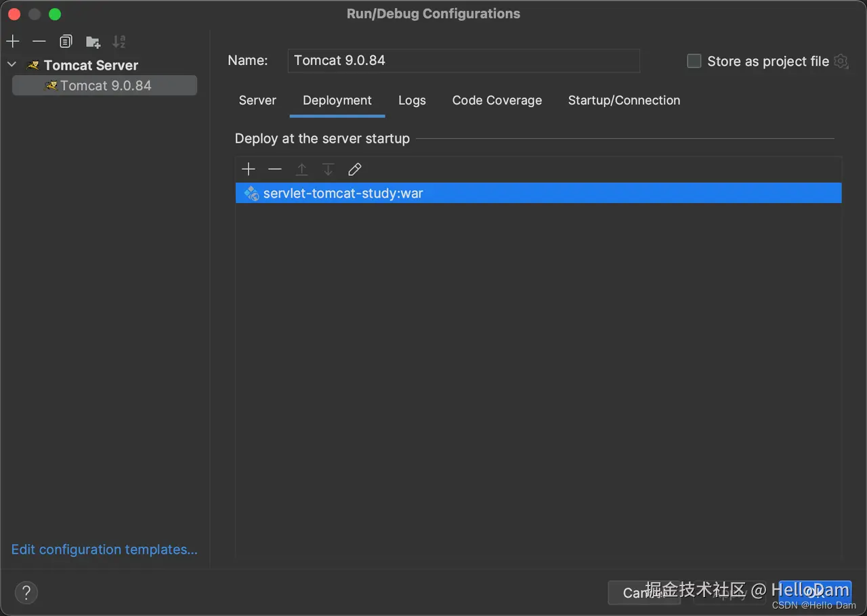Sort configurations alphabetically
This screenshot has width=867, height=616.
(119, 42)
